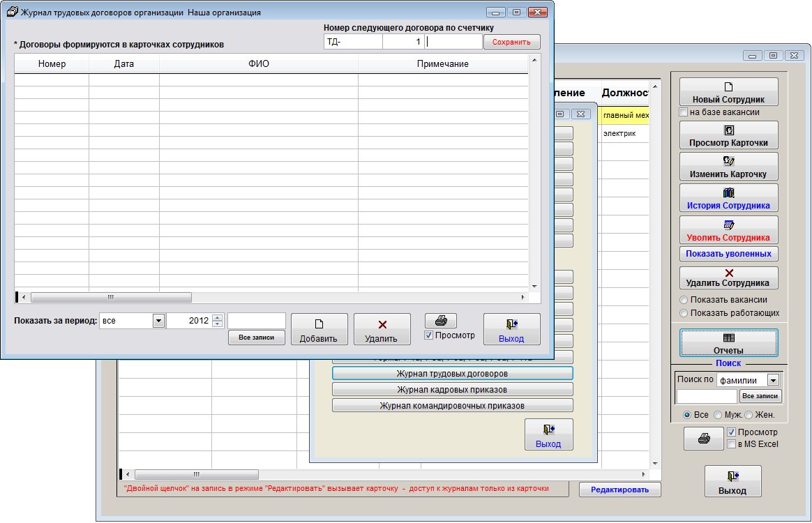
Task: Click the card view icon above Просмотр Карточки
Action: 728,130
